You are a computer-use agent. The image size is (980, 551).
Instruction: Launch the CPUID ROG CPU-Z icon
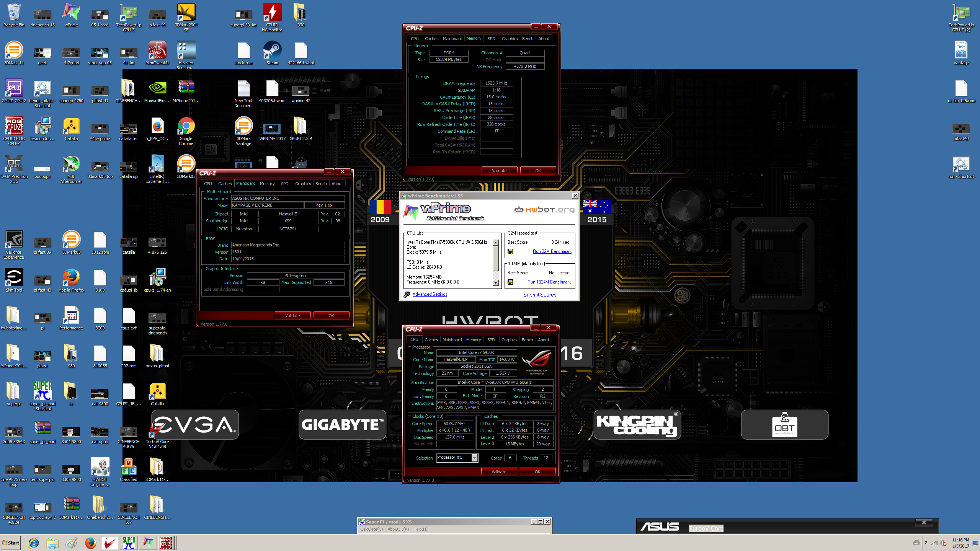coord(14,131)
